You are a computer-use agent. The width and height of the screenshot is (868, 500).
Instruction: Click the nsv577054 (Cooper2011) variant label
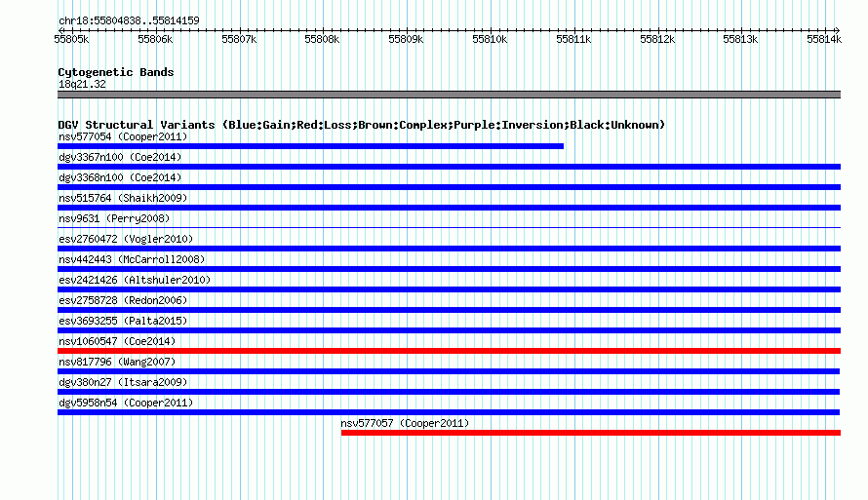click(123, 136)
